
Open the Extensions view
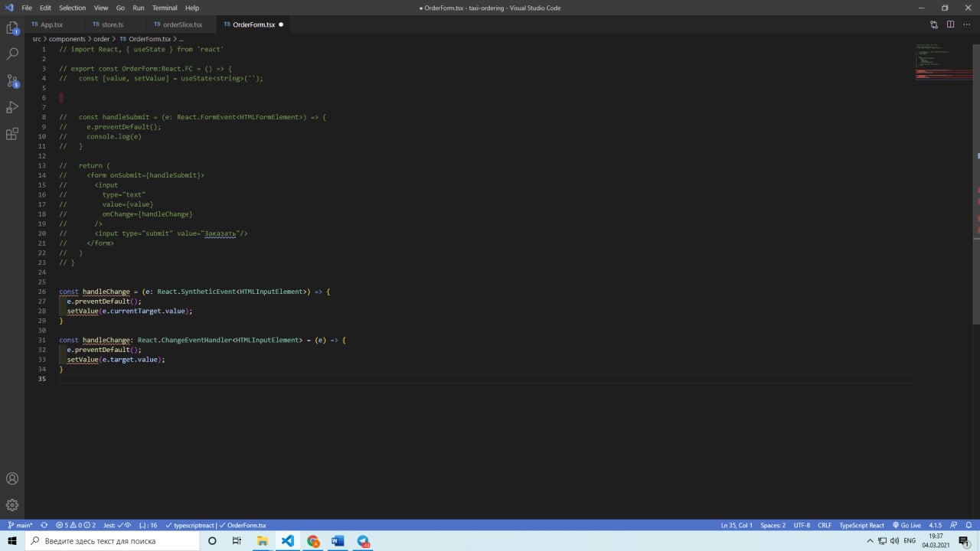(x=12, y=134)
